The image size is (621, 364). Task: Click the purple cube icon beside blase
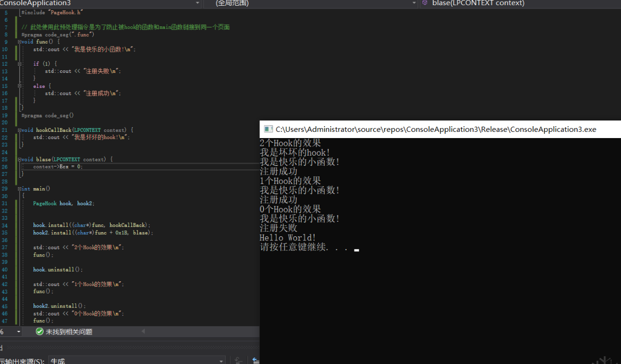pos(425,3)
